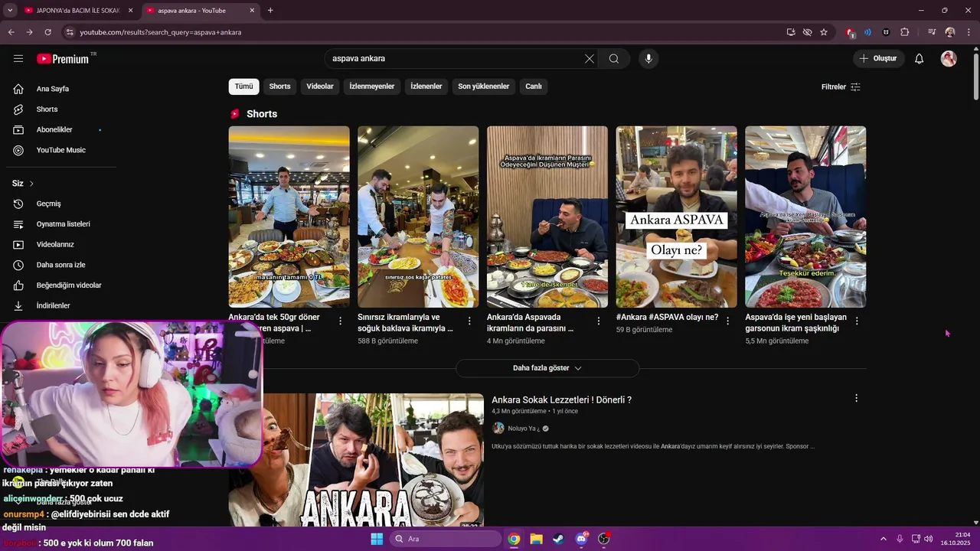The height and width of the screenshot is (551, 980).
Task: Open Chrome three-dot menu
Action: [969, 32]
